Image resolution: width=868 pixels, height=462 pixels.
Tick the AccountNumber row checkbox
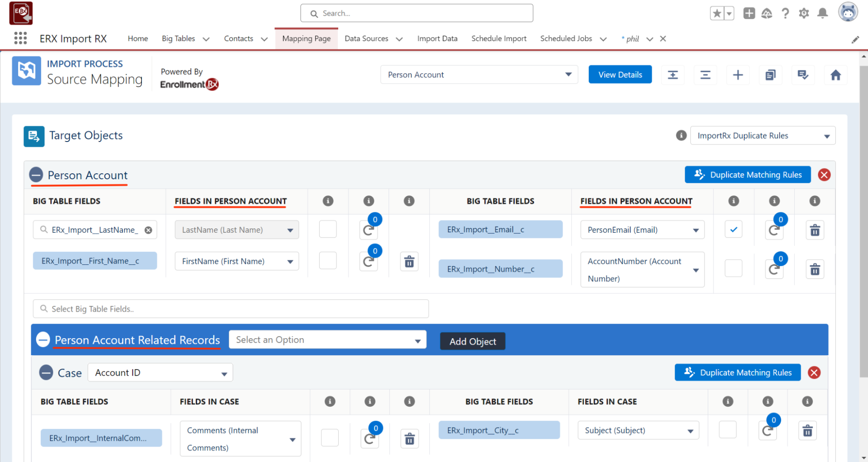click(x=733, y=268)
